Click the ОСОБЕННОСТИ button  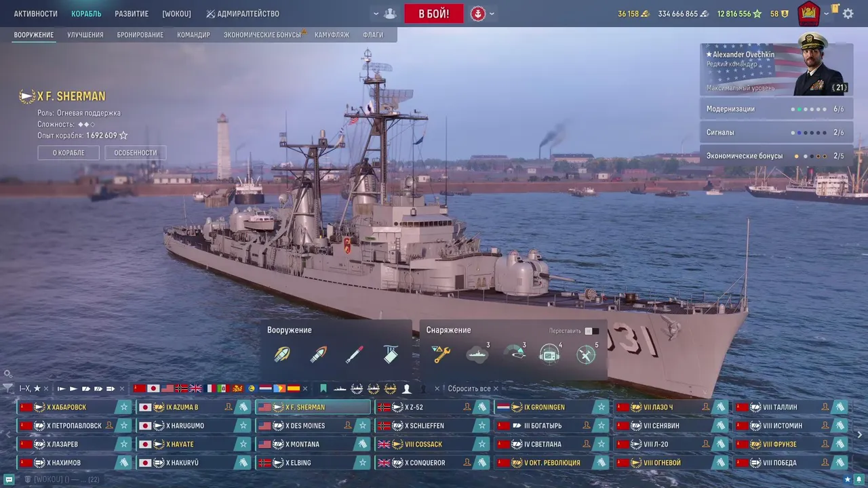(136, 152)
